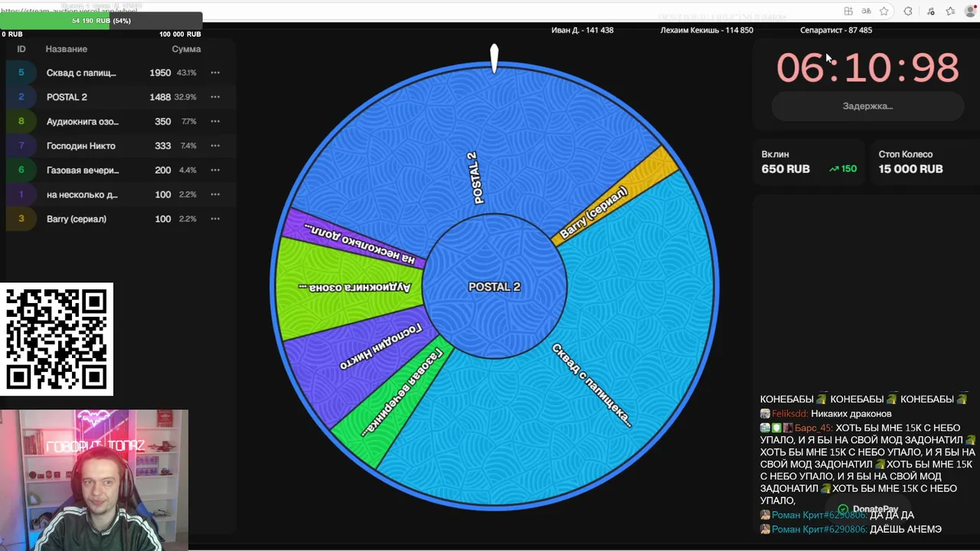Click chat message ДА ДА ДА
This screenshot has height=551, width=980.
[x=892, y=515]
